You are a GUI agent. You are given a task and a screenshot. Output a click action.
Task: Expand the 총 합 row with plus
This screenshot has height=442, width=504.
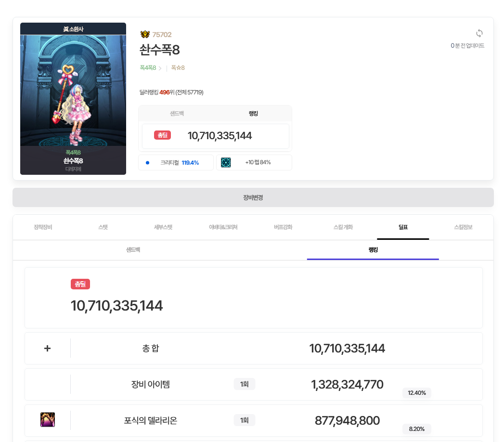[47, 348]
